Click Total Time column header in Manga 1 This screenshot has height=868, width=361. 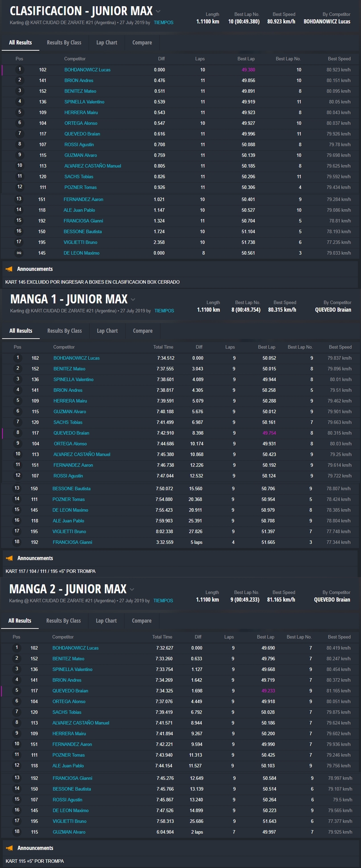coord(163,347)
